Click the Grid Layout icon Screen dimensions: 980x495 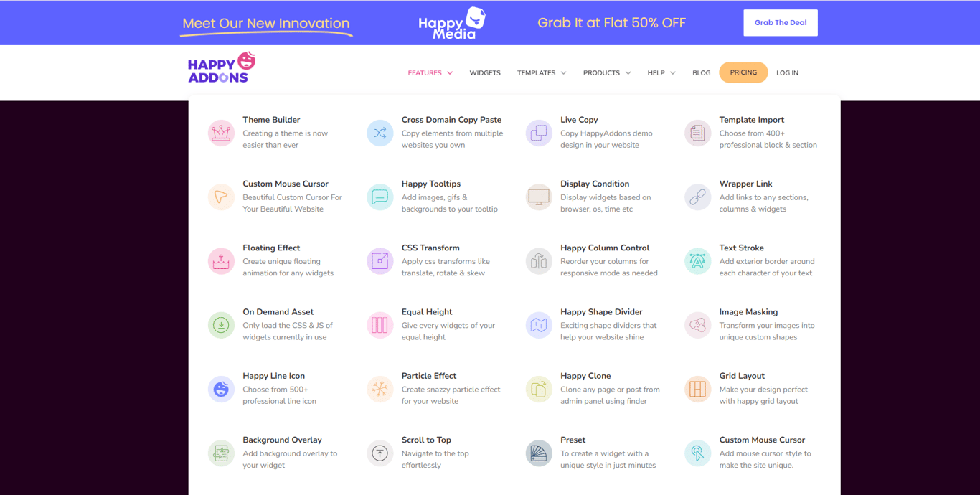tap(698, 389)
